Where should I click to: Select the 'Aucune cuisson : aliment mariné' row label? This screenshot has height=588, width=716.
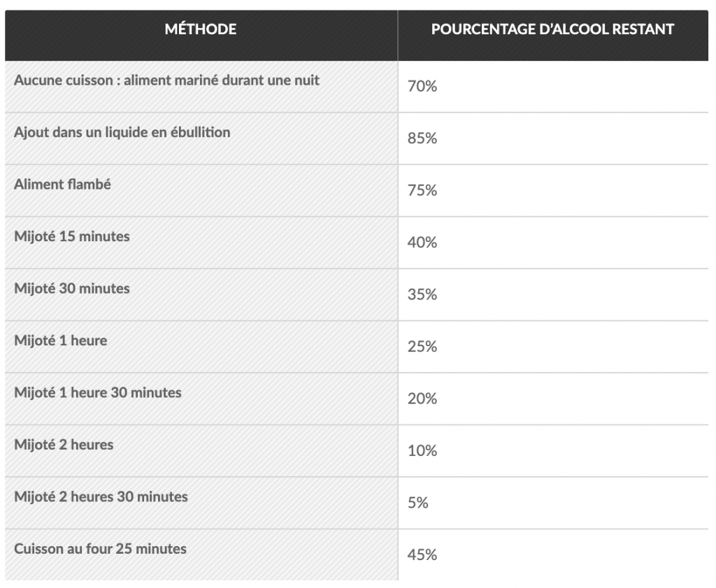[166, 80]
